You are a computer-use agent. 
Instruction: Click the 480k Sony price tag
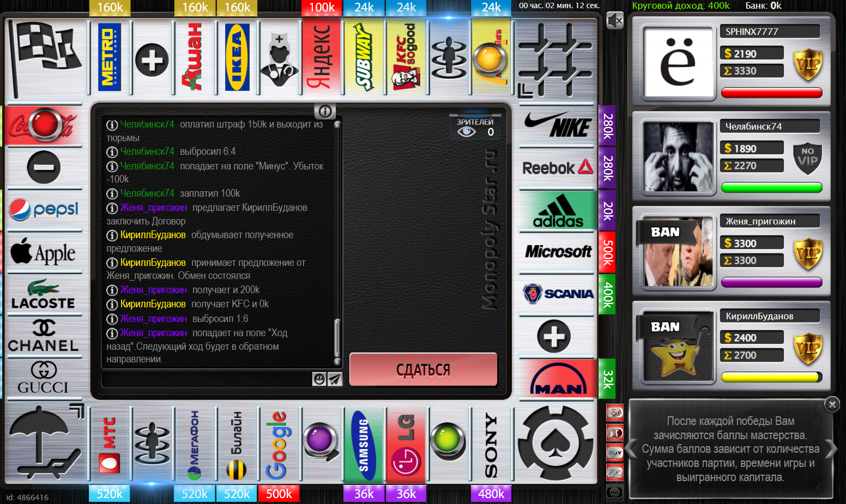pos(491,494)
